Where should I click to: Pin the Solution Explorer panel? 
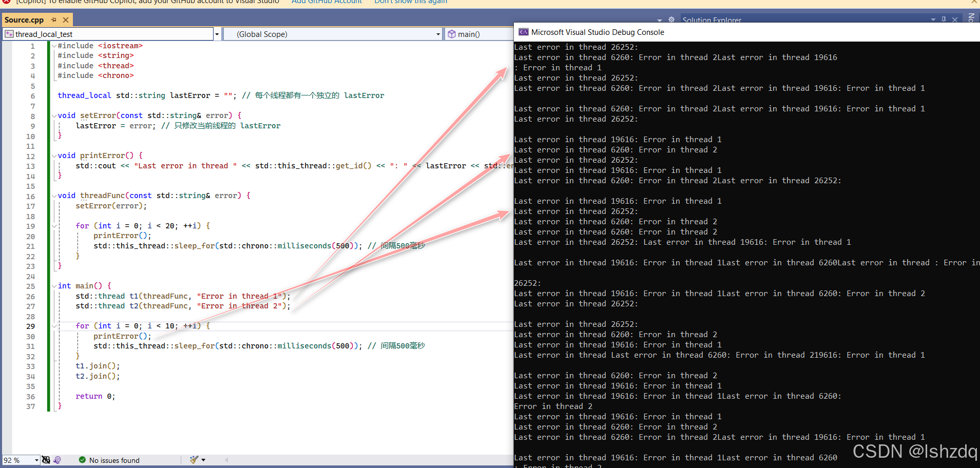944,19
